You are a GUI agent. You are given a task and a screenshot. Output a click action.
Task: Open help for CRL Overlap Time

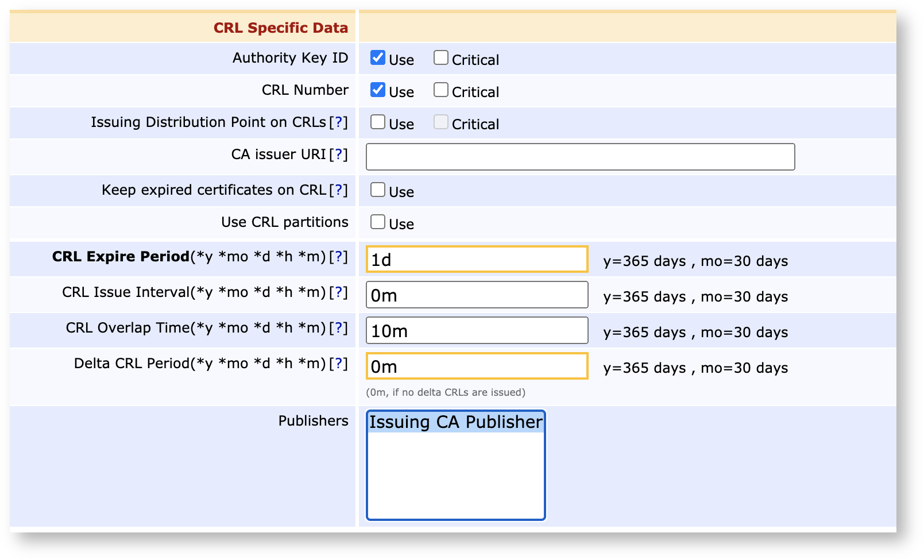(338, 328)
